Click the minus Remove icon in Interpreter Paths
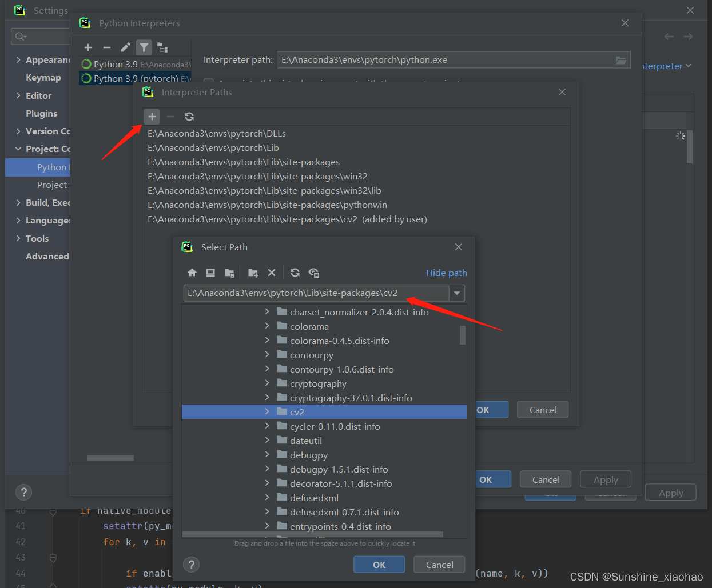This screenshot has width=712, height=588. (x=170, y=117)
